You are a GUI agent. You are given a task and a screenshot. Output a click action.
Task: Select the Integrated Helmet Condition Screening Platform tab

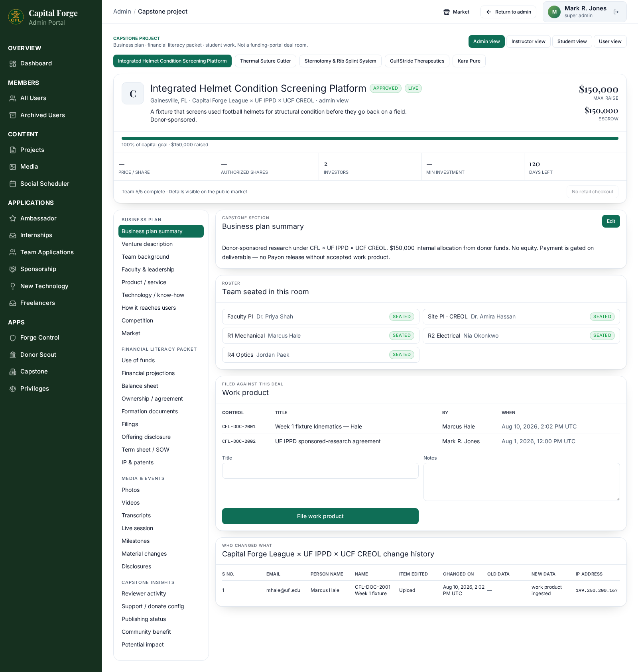click(172, 61)
